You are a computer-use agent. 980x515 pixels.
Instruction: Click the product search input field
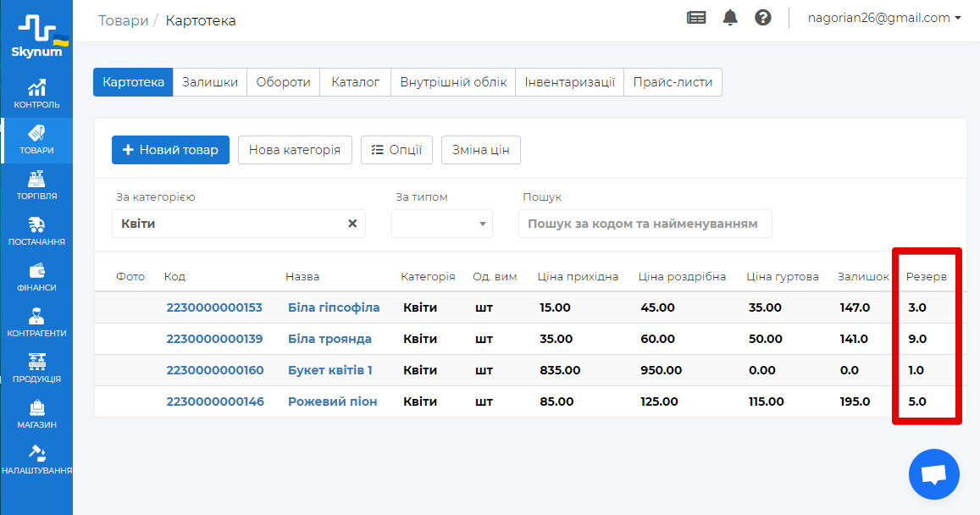point(645,224)
